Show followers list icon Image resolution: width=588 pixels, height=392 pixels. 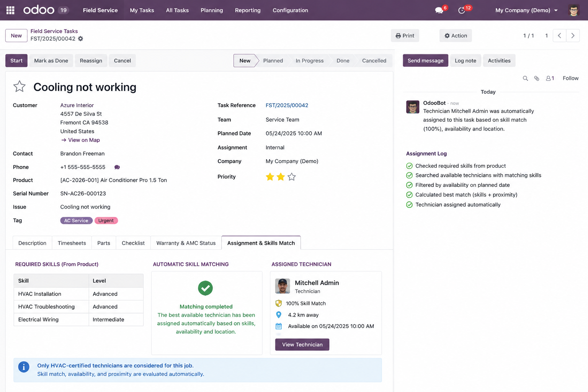point(550,78)
